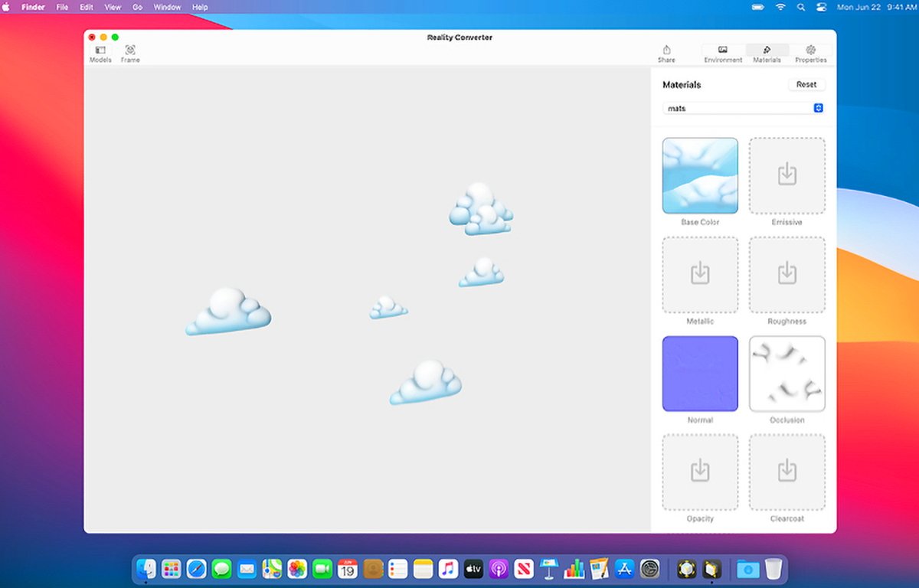
Task: Launch Safari from the Dock
Action: (197, 569)
